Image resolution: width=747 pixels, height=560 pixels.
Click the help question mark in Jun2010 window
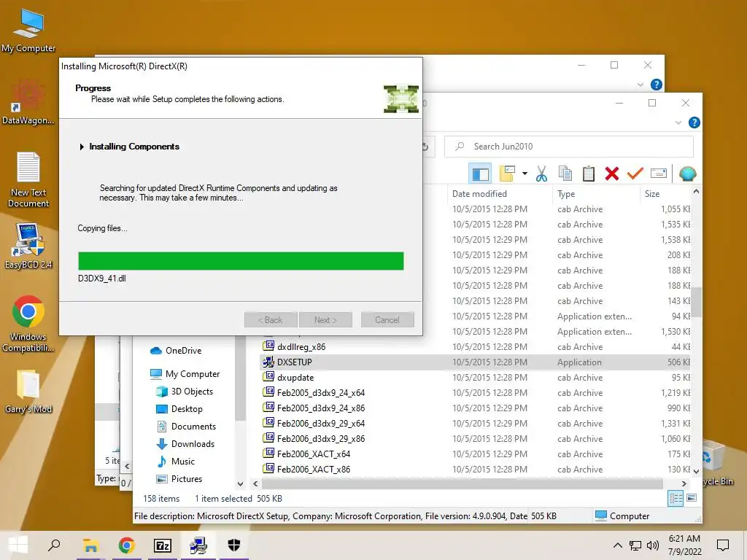[694, 122]
